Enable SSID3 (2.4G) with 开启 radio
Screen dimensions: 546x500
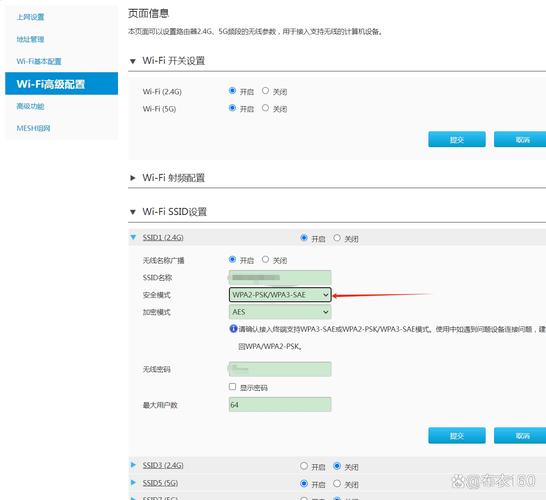pos(304,466)
